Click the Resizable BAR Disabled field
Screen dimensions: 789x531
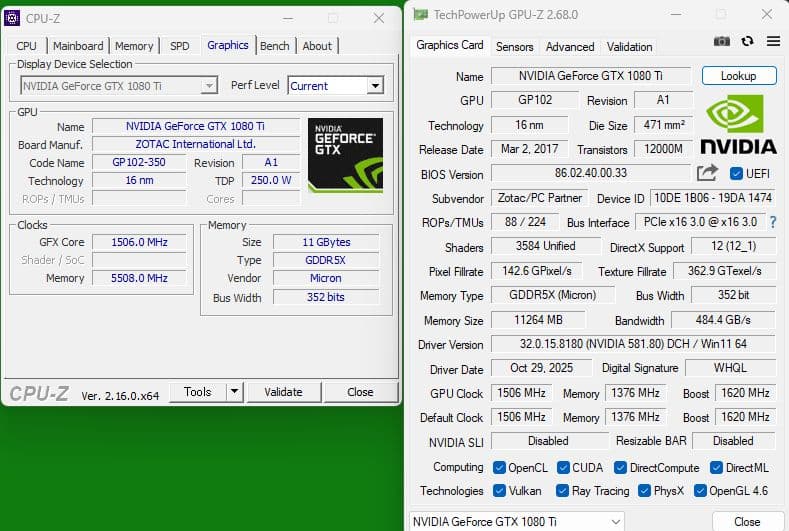coord(734,441)
